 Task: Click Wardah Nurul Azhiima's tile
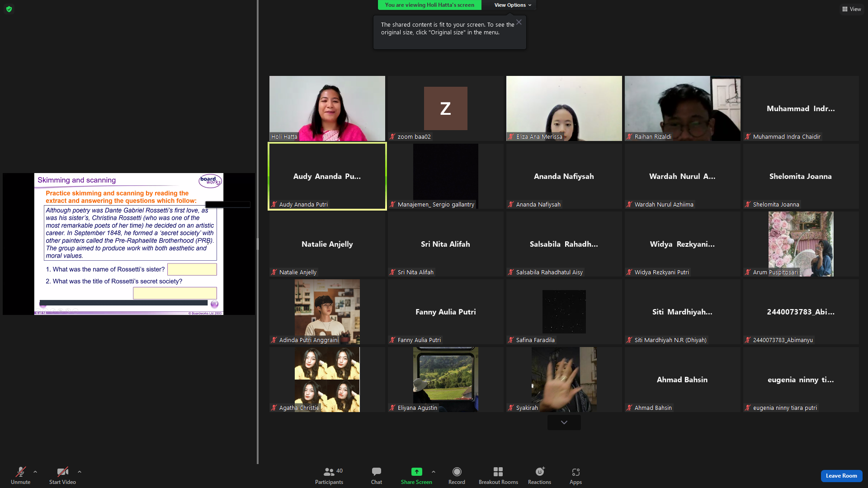click(x=683, y=176)
